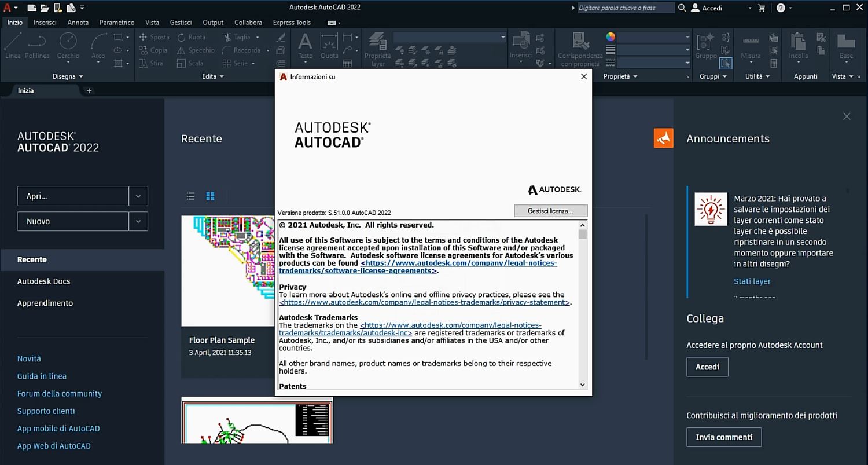Click the Gruppo tool
Screen dimensions: 868x465
(x=706, y=45)
